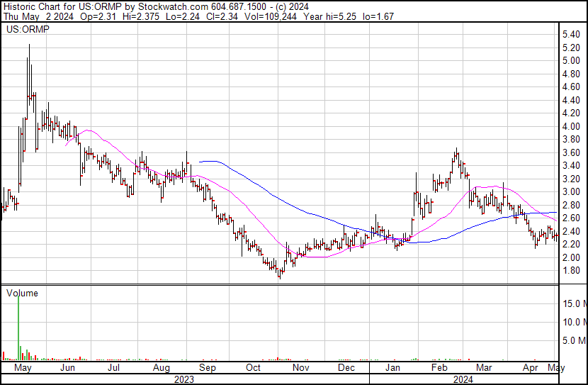Image resolution: width=588 pixels, height=385 pixels.
Task: Click the 3.00 price axis label
Action: (572, 192)
